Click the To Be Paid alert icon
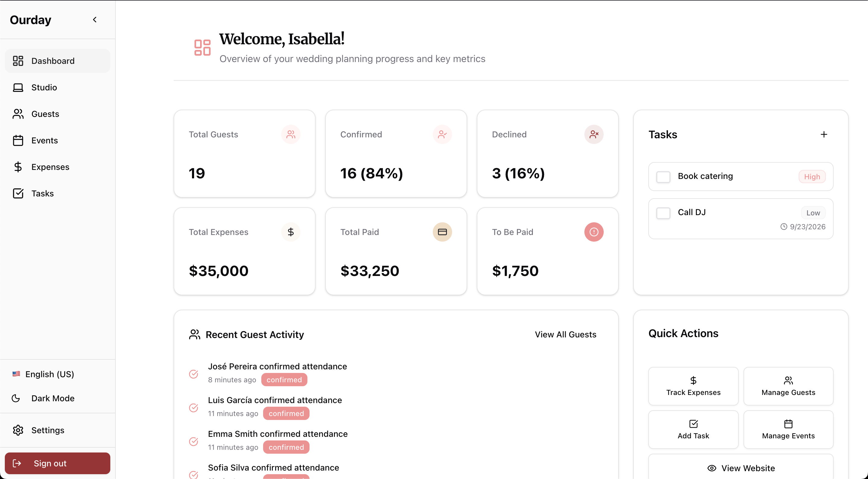Screen dimensions: 868x479 click(594, 232)
